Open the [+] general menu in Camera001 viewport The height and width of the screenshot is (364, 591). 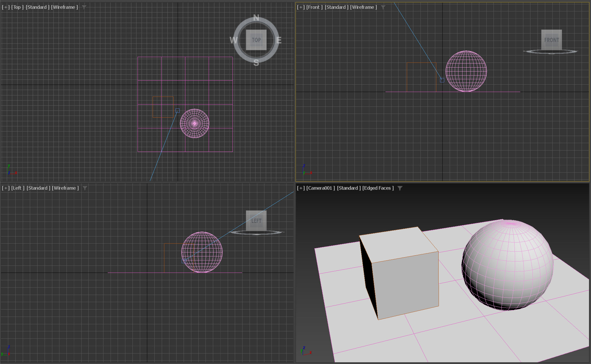click(x=301, y=188)
